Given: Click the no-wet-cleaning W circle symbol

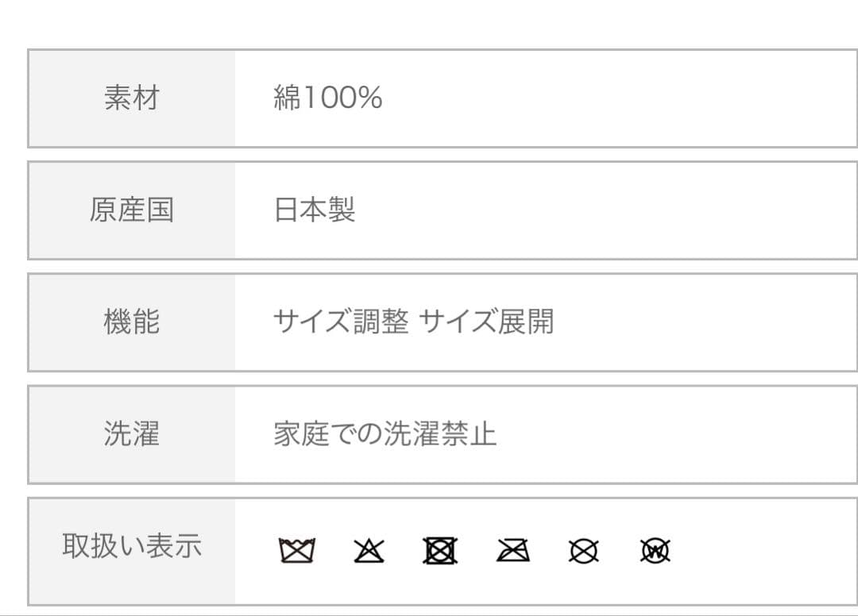Looking at the screenshot, I should pyautogui.click(x=655, y=550).
